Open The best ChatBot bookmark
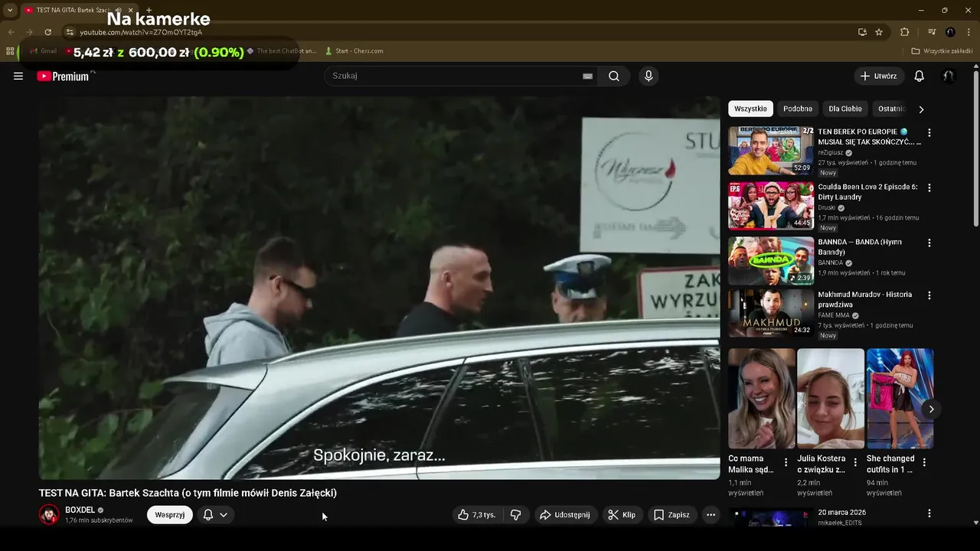Viewport: 980px width, 551px height. coord(281,51)
